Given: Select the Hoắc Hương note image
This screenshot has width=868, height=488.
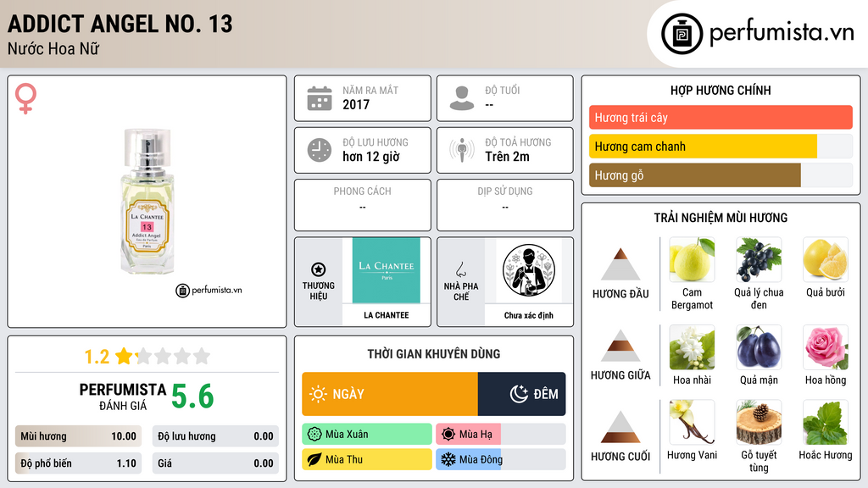Looking at the screenshot, I should [x=826, y=423].
